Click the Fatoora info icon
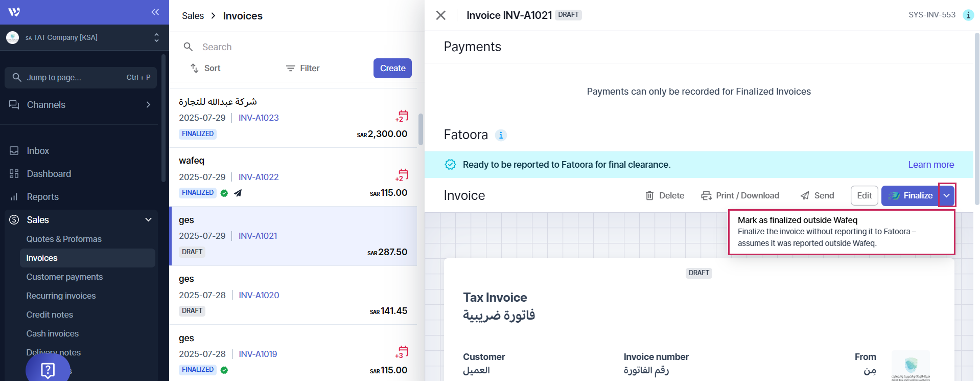 click(x=501, y=135)
